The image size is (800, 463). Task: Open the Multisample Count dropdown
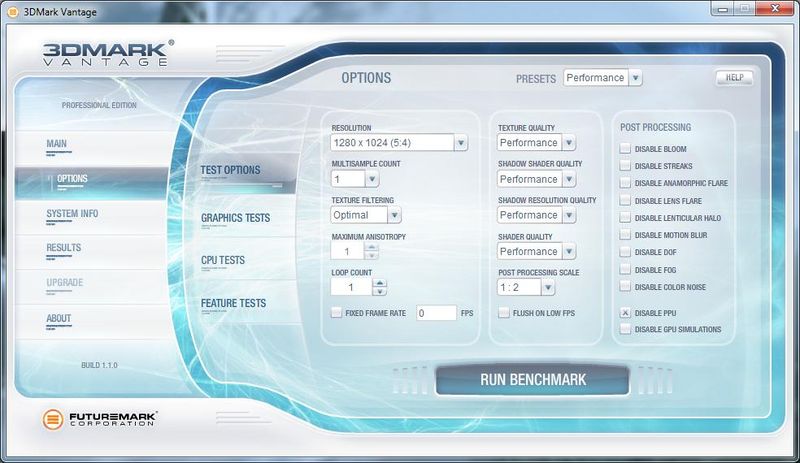(x=371, y=179)
